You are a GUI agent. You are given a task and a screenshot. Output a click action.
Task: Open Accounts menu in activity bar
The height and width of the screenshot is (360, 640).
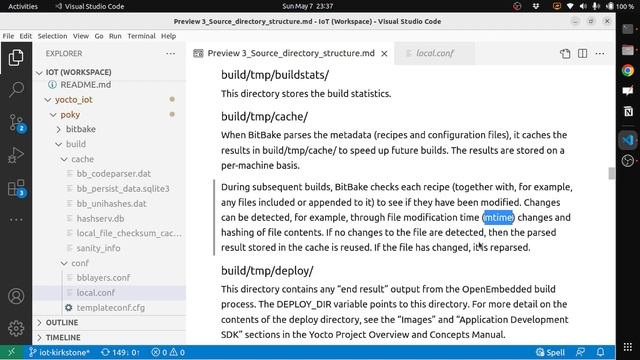pyautogui.click(x=16, y=296)
